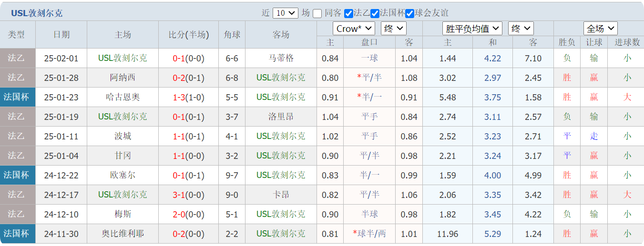Screen dimensions: 644x246
Task: Uncheck the 法国杯 filter checkbox
Action: point(375,13)
